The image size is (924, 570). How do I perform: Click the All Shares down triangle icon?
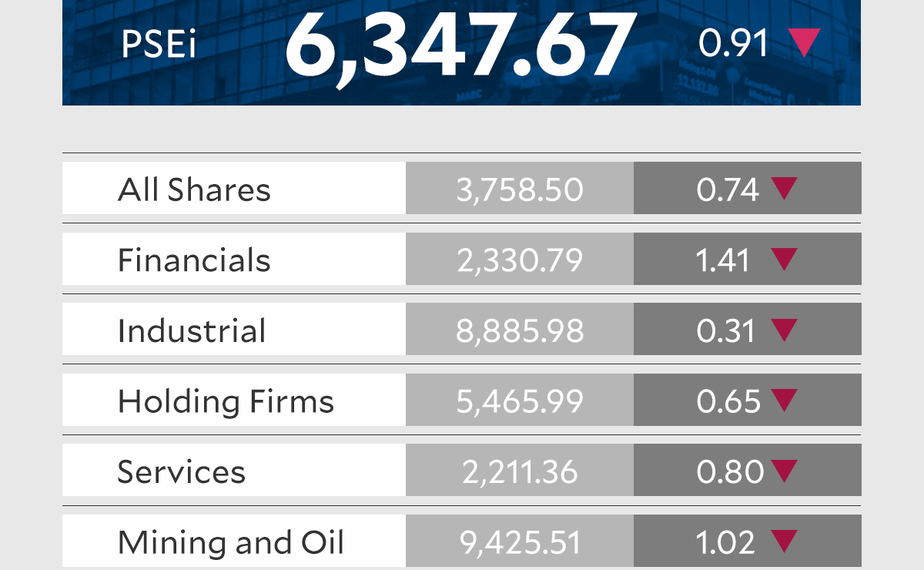coord(784,189)
